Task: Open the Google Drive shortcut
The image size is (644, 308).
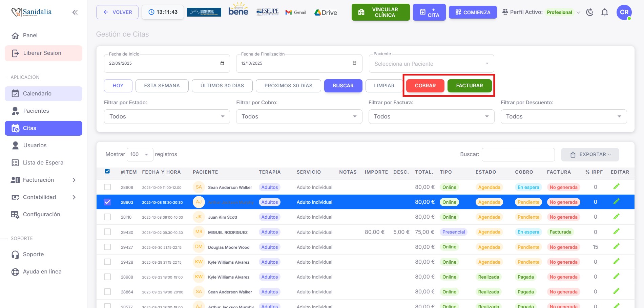Action: (326, 13)
